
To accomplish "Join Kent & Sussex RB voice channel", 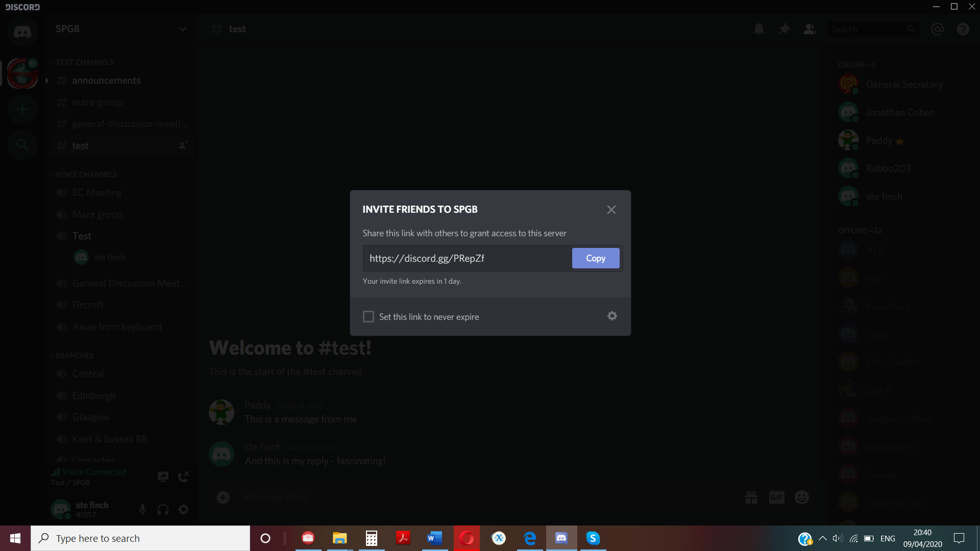I will pyautogui.click(x=121, y=439).
